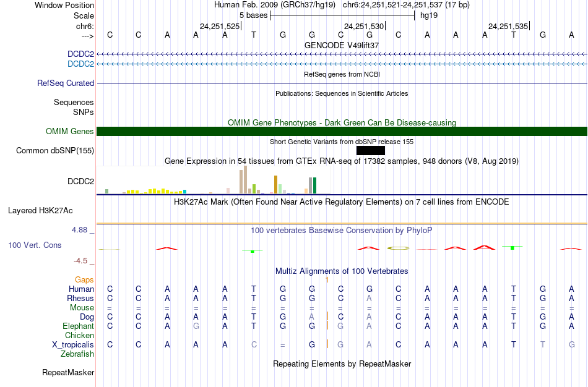Click the OMIM Genes track label
This screenshot has height=387, width=588.
[70, 132]
